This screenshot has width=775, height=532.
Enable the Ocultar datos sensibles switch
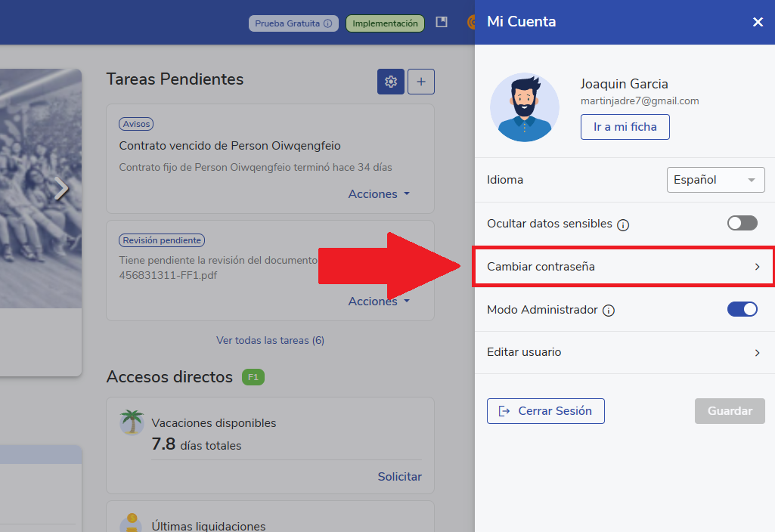742,223
